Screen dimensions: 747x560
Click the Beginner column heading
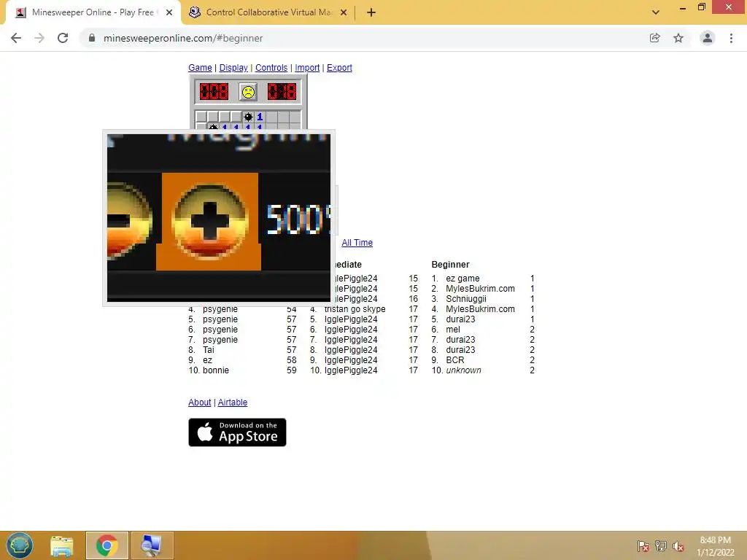[x=450, y=264]
